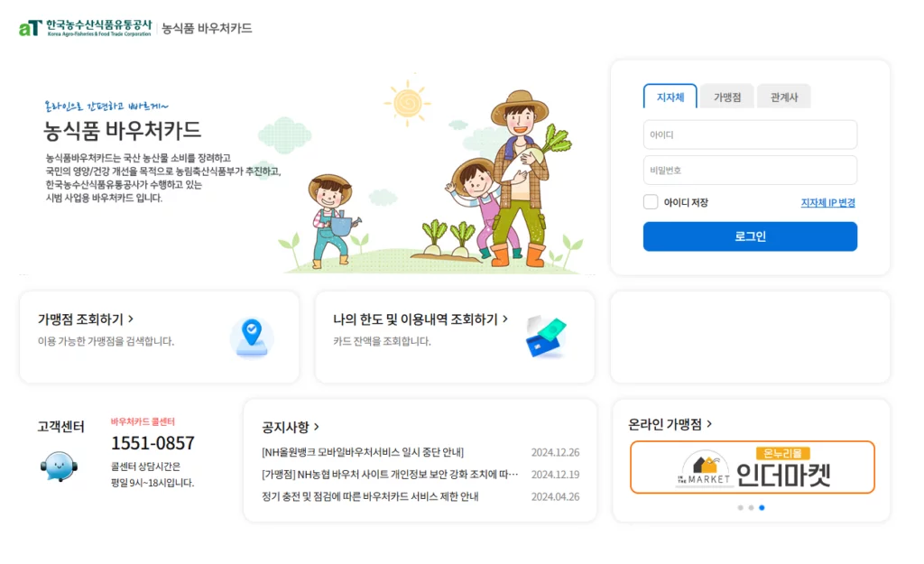Click the customer center headset mascot icon
Screen dimensions: 924x564
[x=59, y=467]
